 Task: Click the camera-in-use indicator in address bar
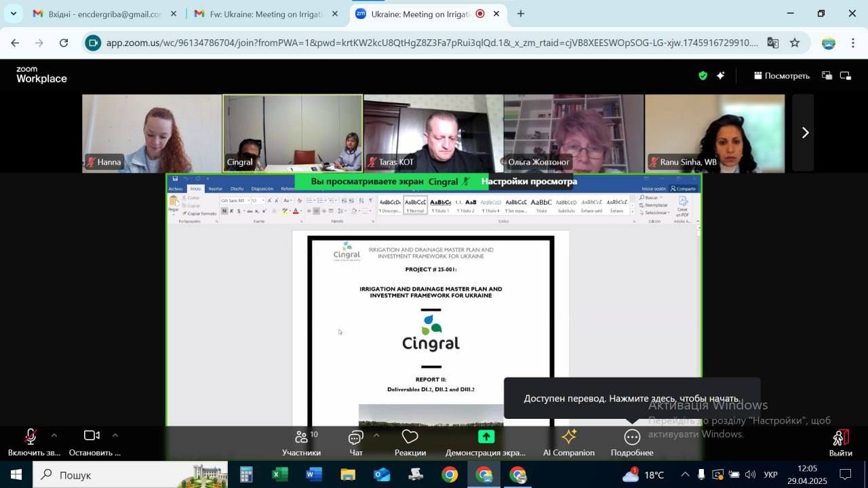[93, 43]
